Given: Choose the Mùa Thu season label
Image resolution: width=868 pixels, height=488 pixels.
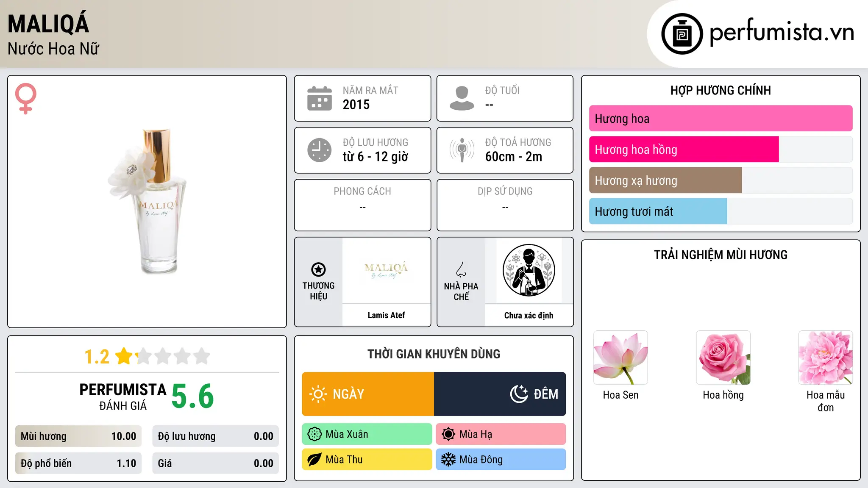Looking at the screenshot, I should pyautogui.click(x=344, y=460).
